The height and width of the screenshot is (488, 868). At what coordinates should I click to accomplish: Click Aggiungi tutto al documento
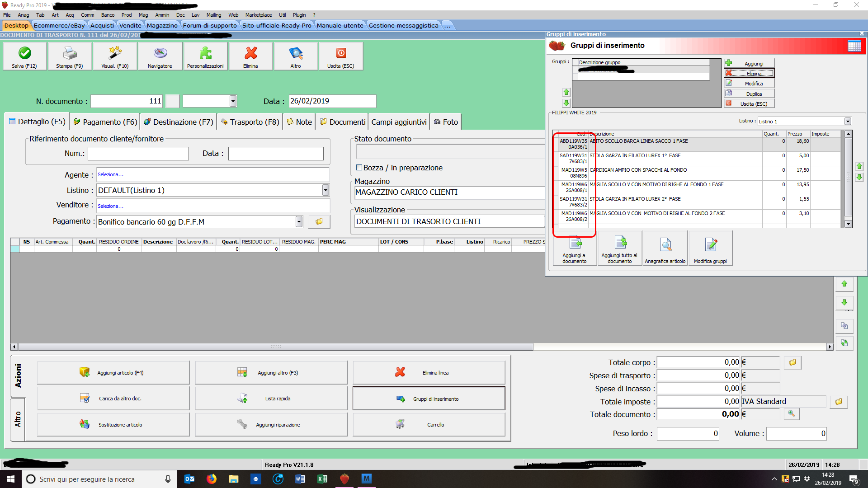(x=620, y=248)
